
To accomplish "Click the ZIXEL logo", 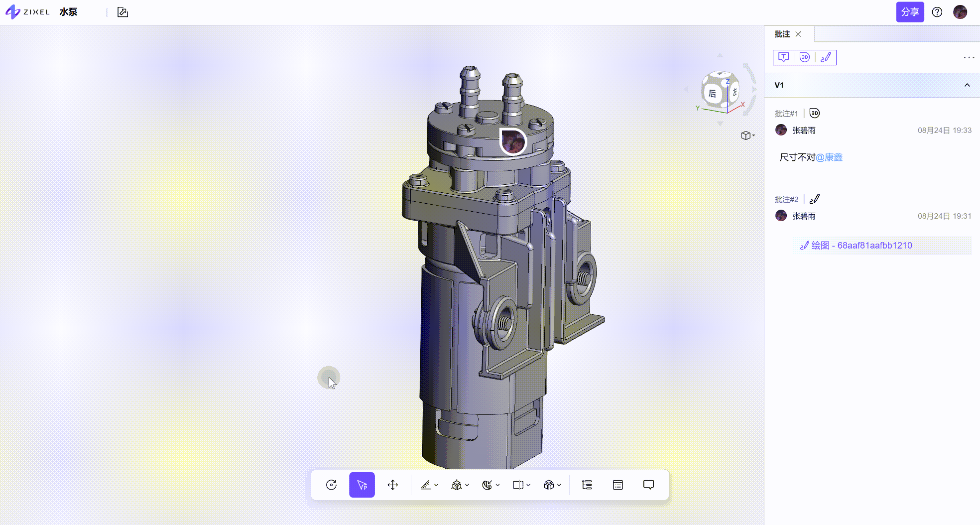I will [28, 12].
